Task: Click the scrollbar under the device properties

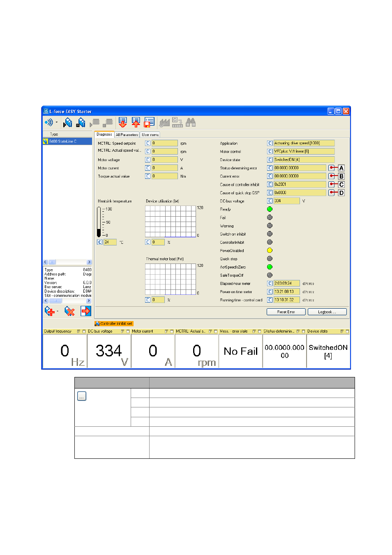Action: pos(67,301)
